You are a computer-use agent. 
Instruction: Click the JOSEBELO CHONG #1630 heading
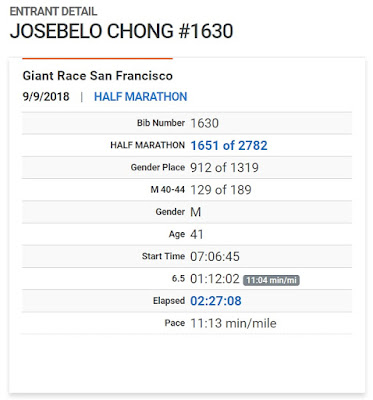[x=121, y=31]
